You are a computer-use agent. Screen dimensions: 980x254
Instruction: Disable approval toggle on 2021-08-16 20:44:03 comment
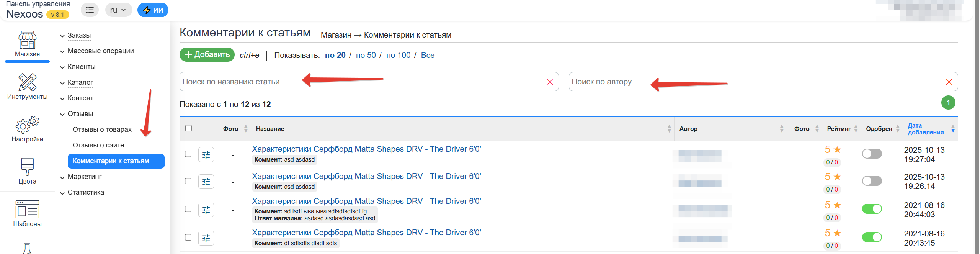pyautogui.click(x=872, y=209)
